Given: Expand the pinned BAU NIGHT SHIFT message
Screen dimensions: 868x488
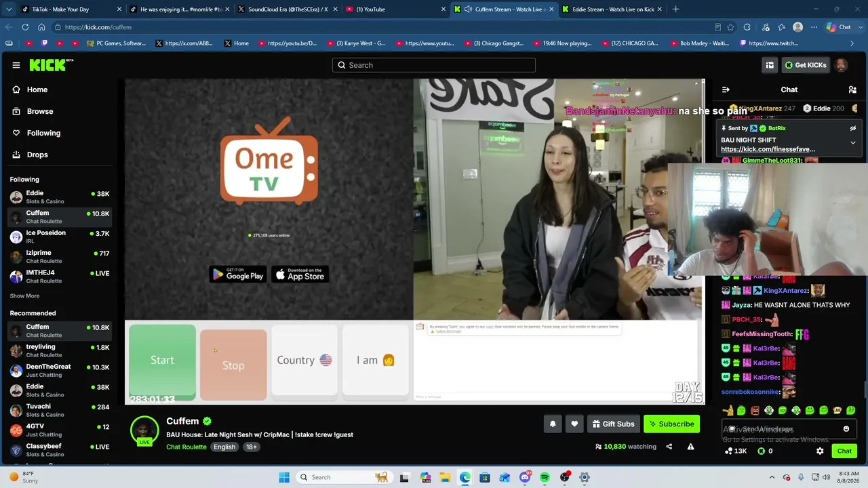Looking at the screenshot, I should [x=853, y=143].
